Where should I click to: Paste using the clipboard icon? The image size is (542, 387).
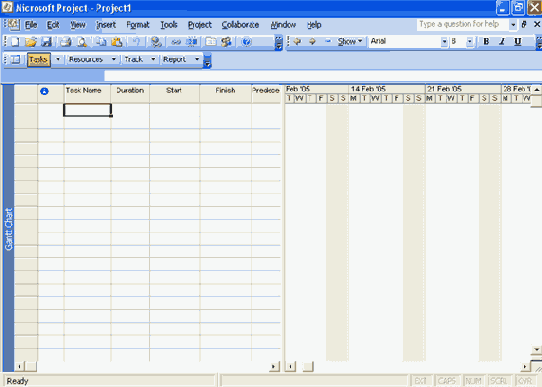pos(117,42)
